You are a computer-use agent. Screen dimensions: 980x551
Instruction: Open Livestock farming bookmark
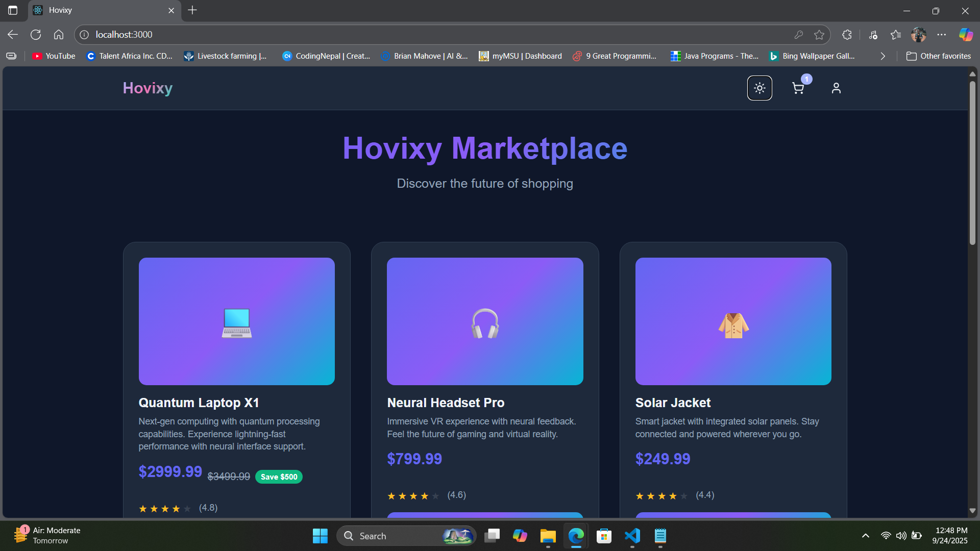225,56
